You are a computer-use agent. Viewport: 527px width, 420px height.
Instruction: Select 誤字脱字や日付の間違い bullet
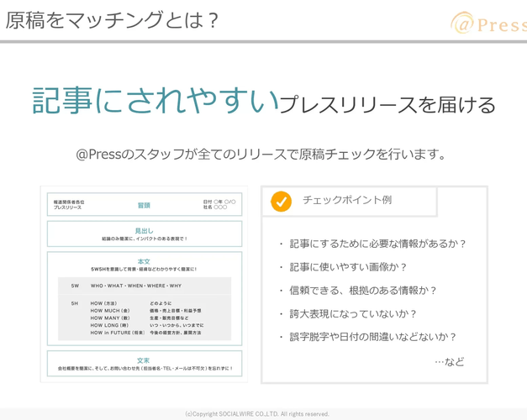[373, 337]
